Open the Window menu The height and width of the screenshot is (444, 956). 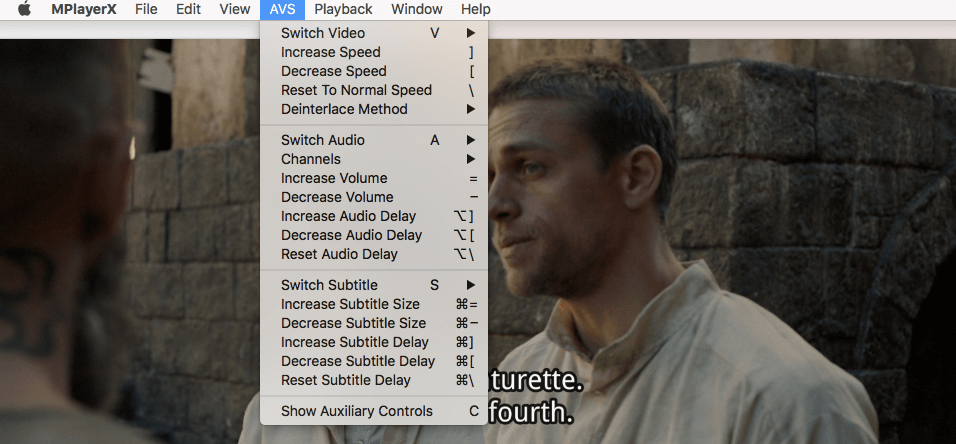point(416,9)
